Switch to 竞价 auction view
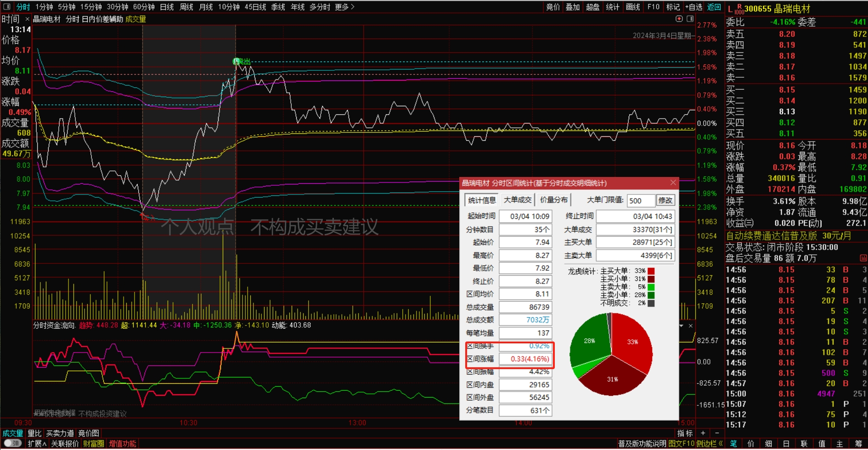Viewport: 868px width, 450px height. (x=552, y=7)
